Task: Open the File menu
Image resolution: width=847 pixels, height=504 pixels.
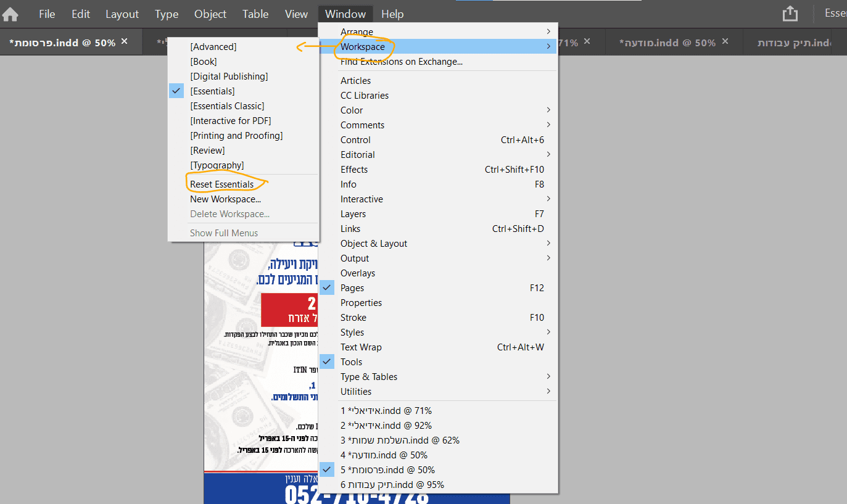Action: [x=47, y=14]
